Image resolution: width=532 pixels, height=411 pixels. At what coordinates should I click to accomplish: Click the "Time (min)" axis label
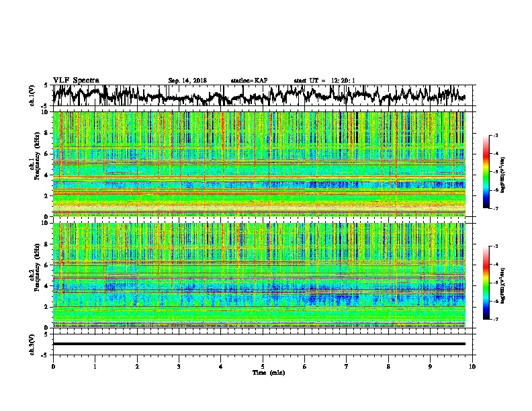tap(269, 373)
